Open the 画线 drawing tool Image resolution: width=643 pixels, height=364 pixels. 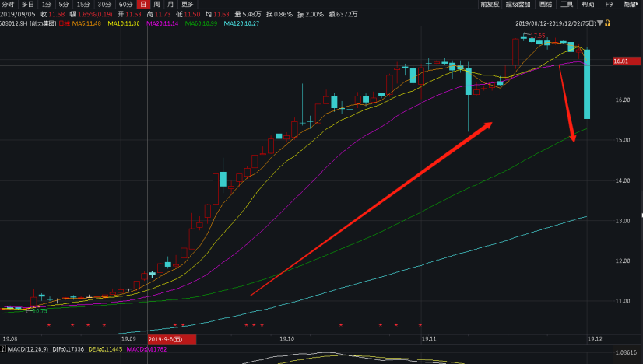point(545,4)
